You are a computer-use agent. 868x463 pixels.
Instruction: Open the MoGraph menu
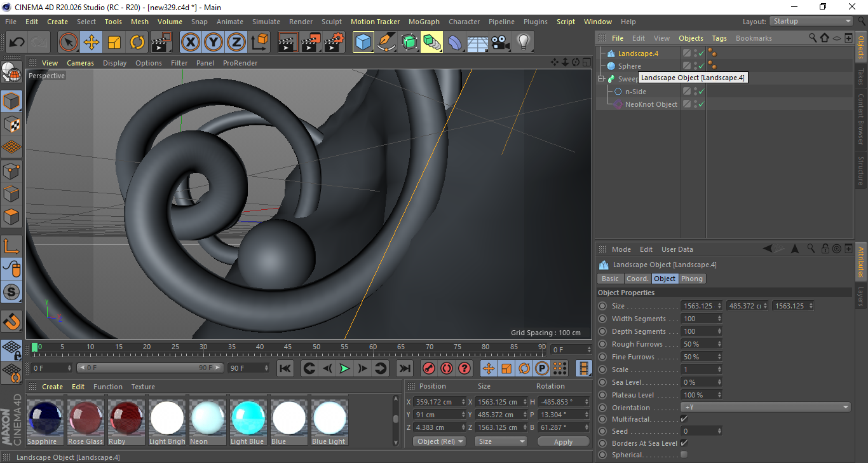[424, 22]
